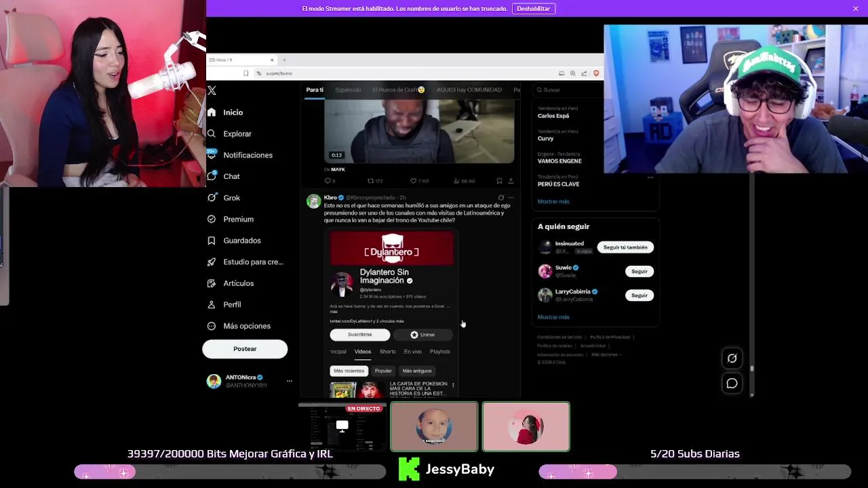
Task: Click Seguir tú también for Insinuated
Action: 625,247
